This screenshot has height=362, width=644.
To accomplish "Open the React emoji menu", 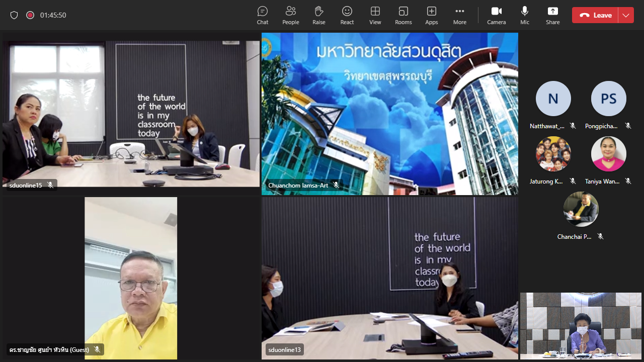I will coord(347,15).
